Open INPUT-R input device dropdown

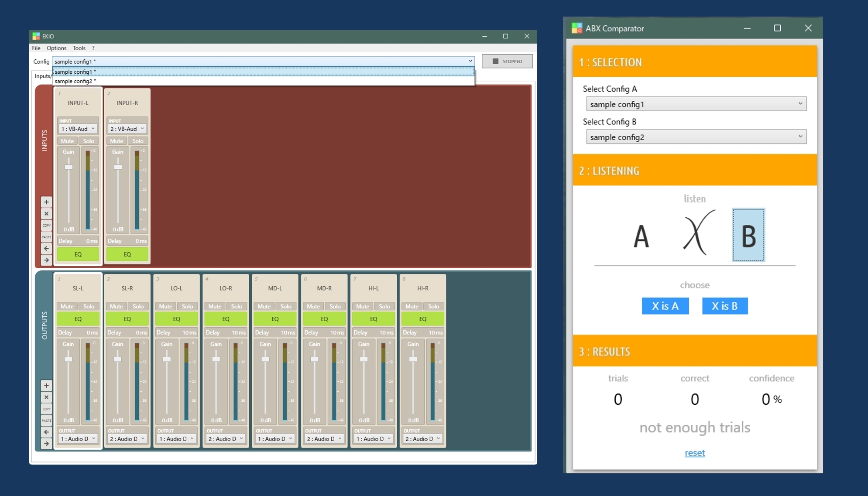pyautogui.click(x=127, y=129)
